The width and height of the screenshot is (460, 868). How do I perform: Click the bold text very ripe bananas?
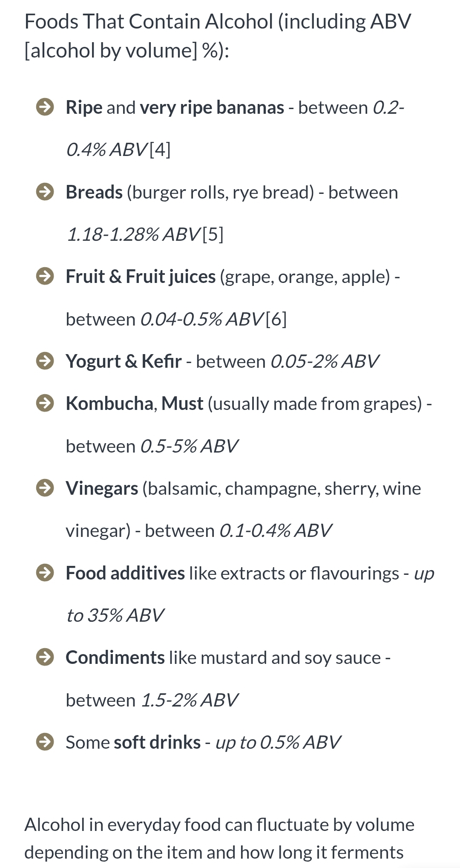212,107
